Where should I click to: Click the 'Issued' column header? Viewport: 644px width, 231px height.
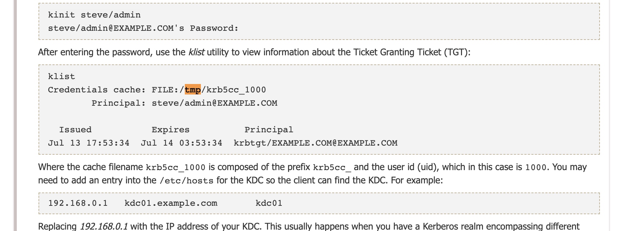point(75,130)
